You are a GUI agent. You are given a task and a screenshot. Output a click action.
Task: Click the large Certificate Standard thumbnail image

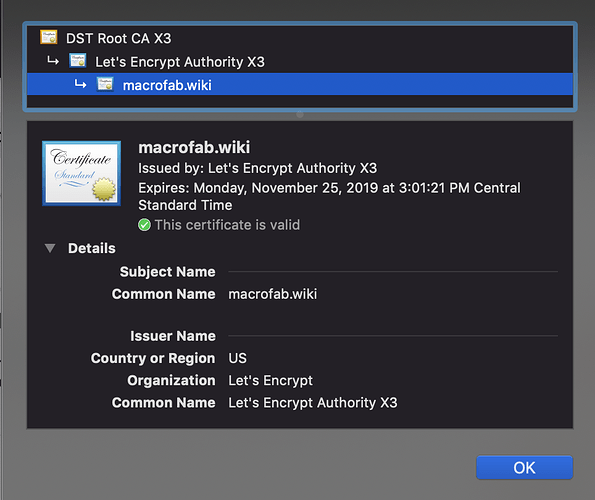click(x=82, y=173)
